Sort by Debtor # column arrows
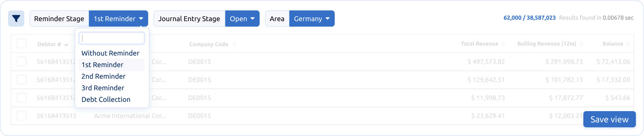This screenshot has height=136, width=644. click(66, 44)
